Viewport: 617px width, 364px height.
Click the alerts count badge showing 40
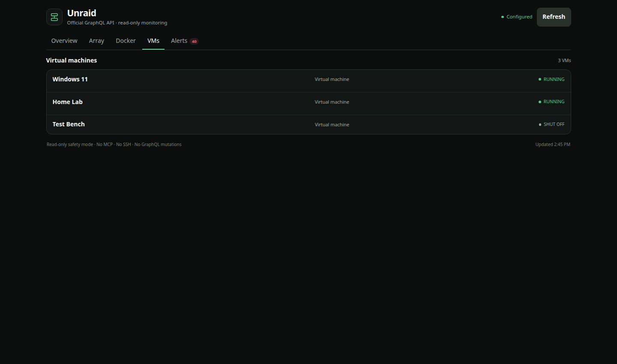pos(194,42)
